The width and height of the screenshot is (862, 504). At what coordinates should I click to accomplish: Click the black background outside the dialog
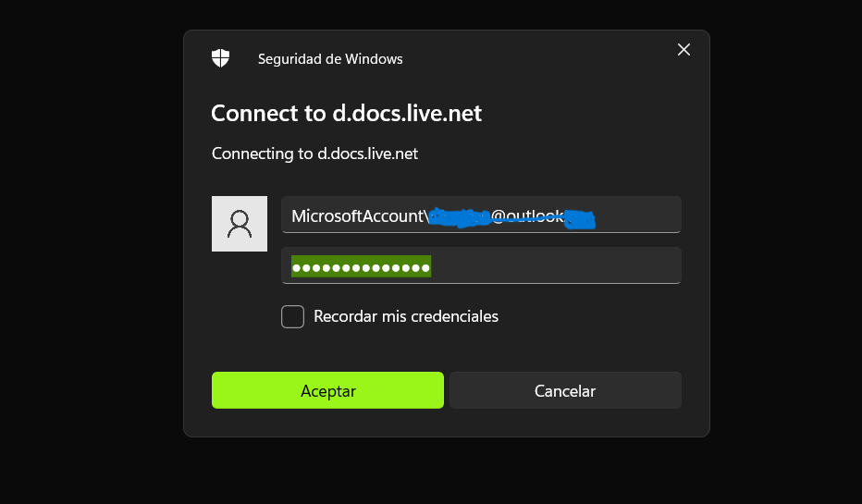pyautogui.click(x=88, y=247)
